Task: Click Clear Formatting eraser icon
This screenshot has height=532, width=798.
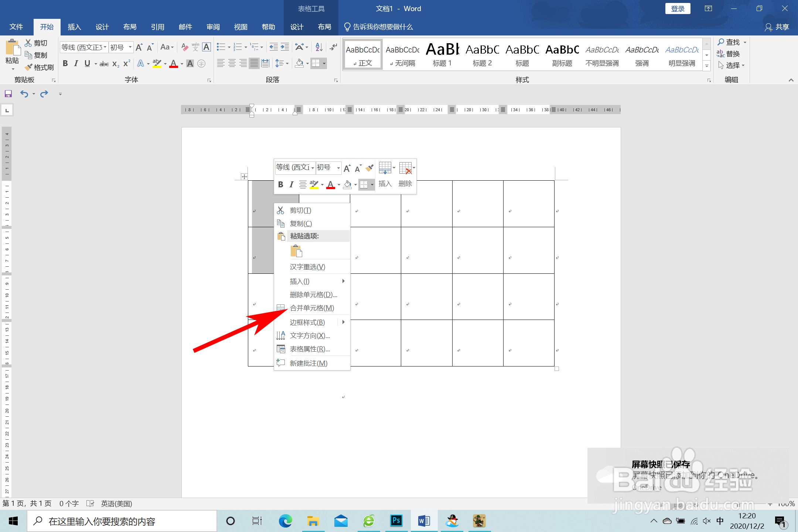Action: click(x=185, y=47)
